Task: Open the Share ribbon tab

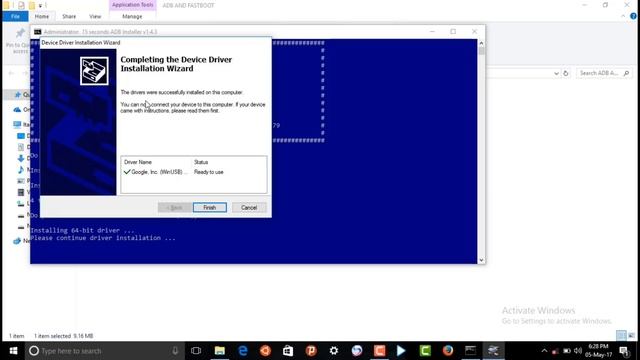Action: coord(69,16)
